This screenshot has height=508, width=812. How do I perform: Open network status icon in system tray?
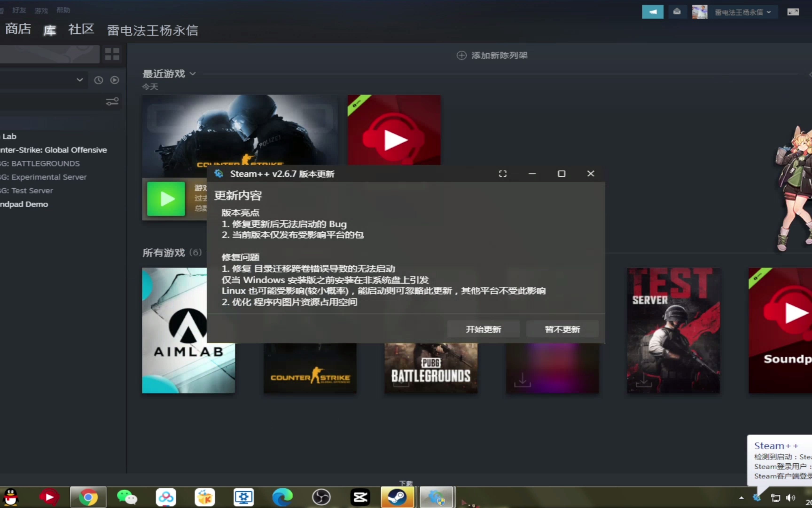(x=775, y=498)
